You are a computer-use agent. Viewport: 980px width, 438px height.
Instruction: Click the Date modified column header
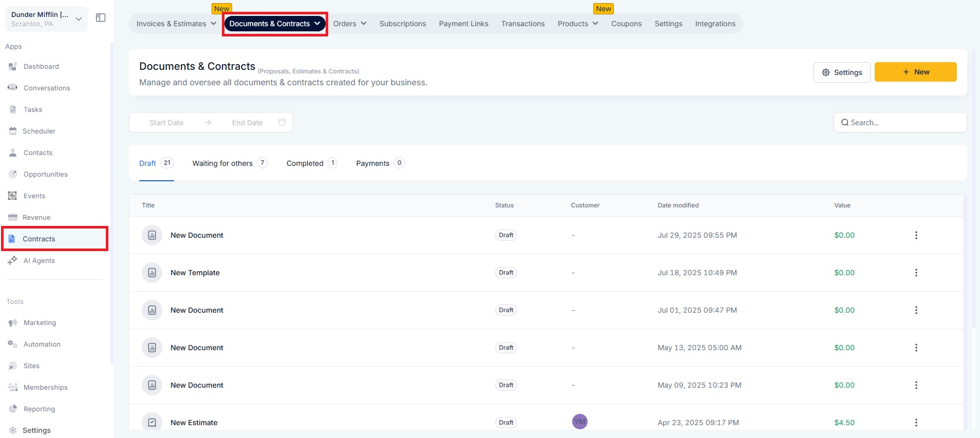coord(678,205)
